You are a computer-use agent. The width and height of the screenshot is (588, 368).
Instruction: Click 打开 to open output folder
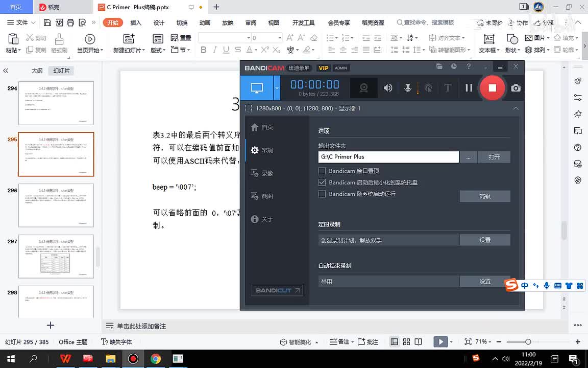click(x=494, y=157)
